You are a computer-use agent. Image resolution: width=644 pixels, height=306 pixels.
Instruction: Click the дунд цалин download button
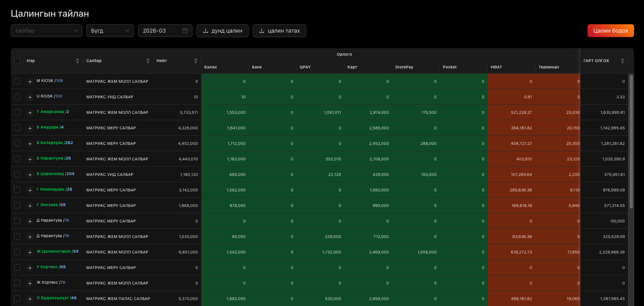point(222,31)
